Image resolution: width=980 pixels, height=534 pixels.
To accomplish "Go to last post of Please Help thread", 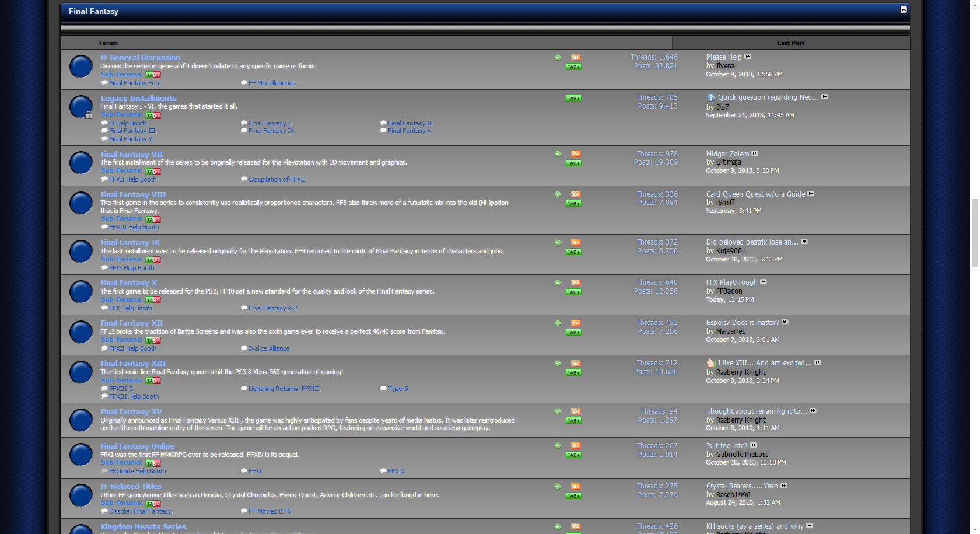I will pos(748,57).
